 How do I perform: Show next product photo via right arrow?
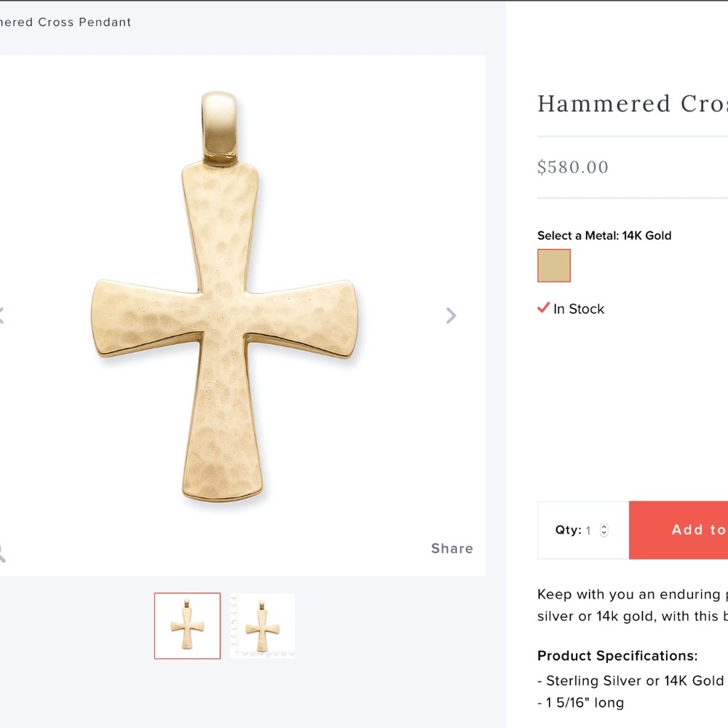(451, 315)
